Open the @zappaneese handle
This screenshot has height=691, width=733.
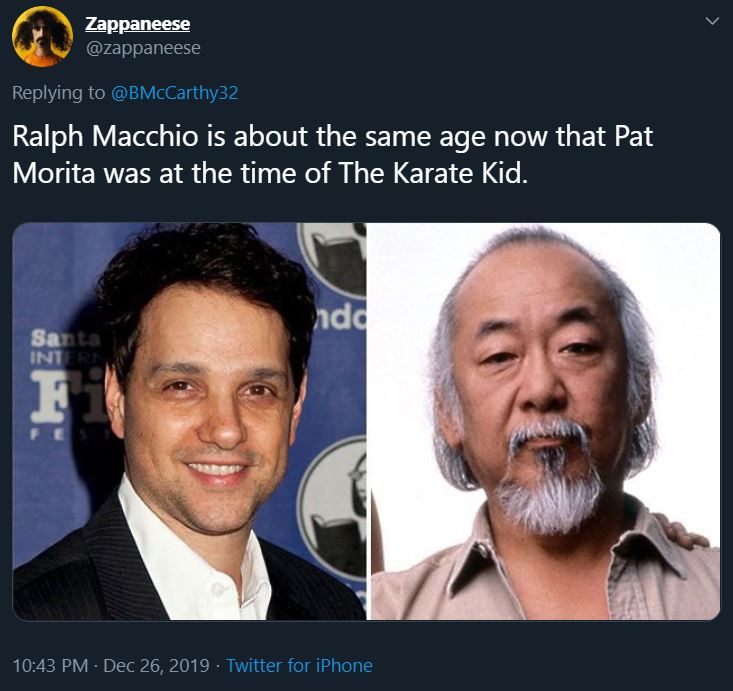click(143, 48)
